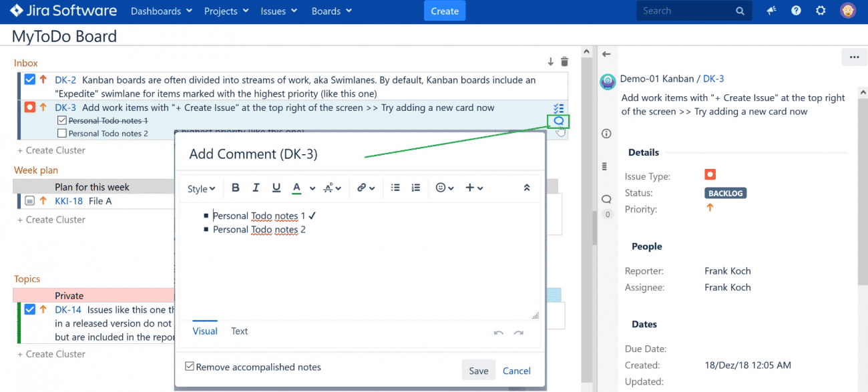868x392 pixels.
Task: Save the comment
Action: 479,371
